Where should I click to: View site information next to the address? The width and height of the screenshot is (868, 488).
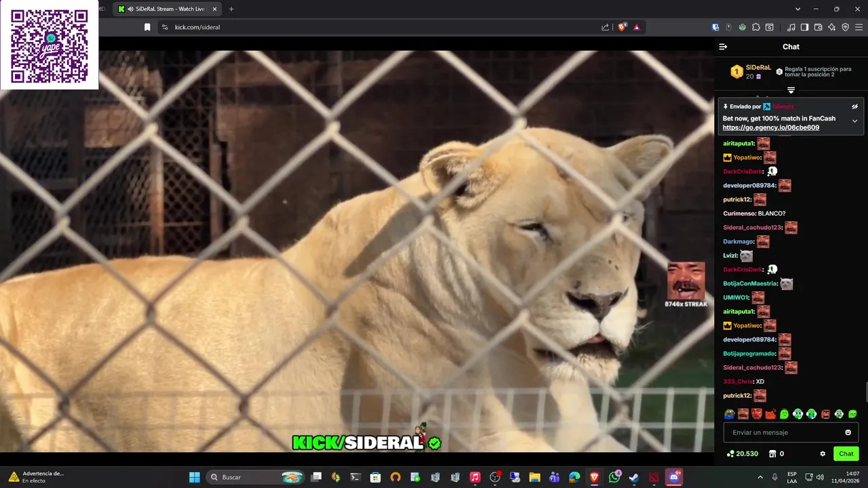click(164, 27)
